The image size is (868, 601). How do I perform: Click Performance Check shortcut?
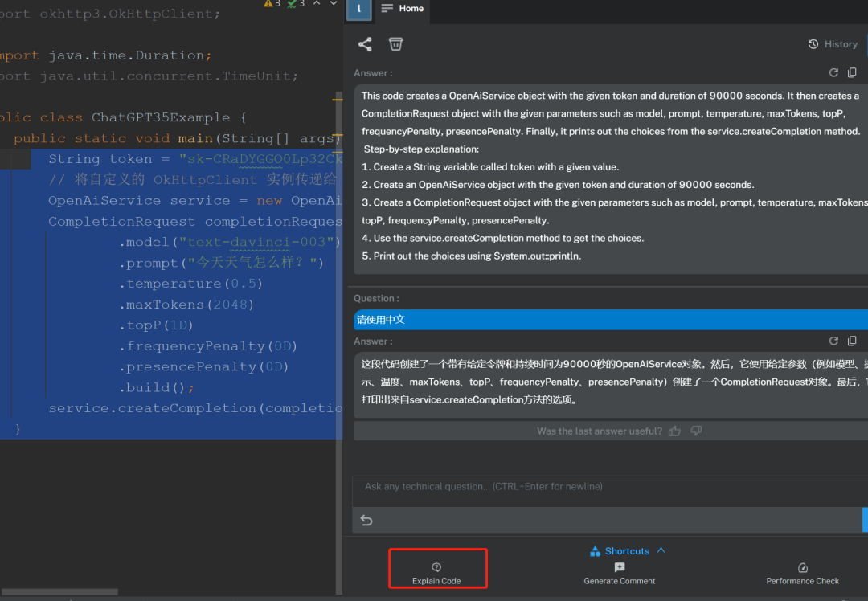pyautogui.click(x=803, y=574)
